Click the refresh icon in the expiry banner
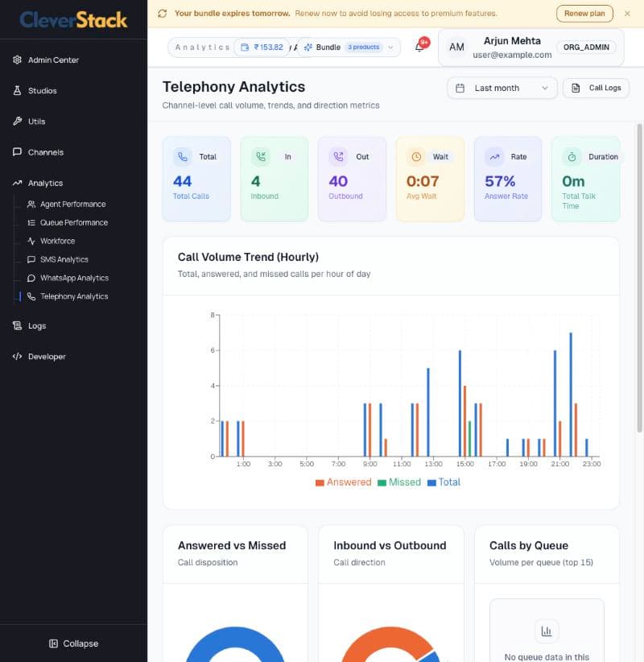644x662 pixels. 163,14
